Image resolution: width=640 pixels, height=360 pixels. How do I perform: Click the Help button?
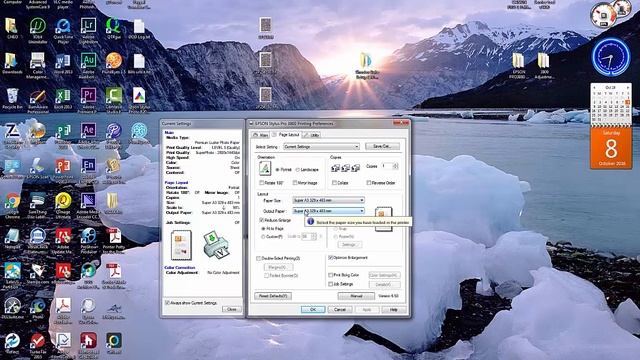pyautogui.click(x=393, y=310)
